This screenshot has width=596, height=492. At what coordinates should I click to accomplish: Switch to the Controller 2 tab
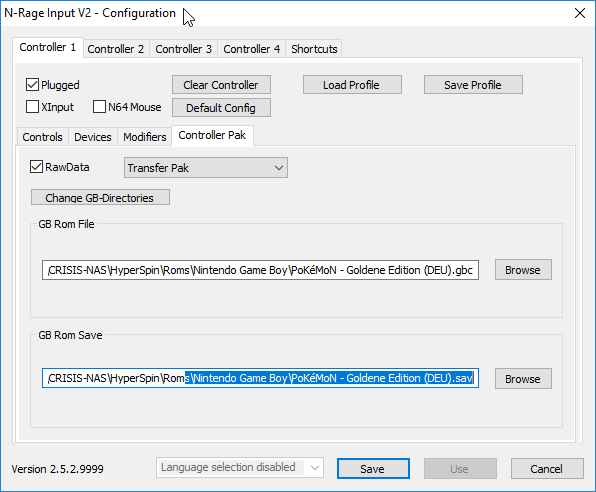click(x=116, y=49)
